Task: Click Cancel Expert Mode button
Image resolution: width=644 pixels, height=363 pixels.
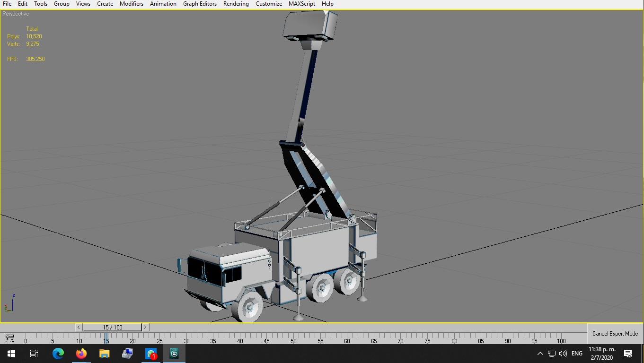Action: [615, 334]
